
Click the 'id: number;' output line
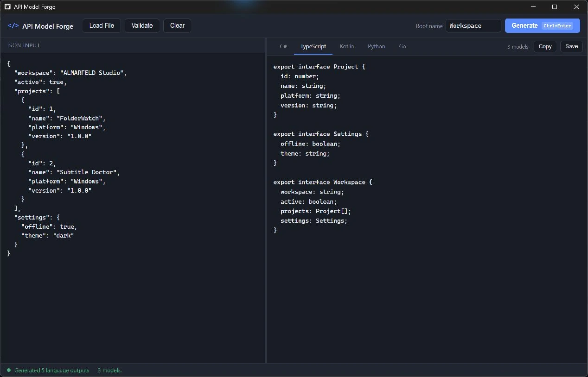coord(300,76)
